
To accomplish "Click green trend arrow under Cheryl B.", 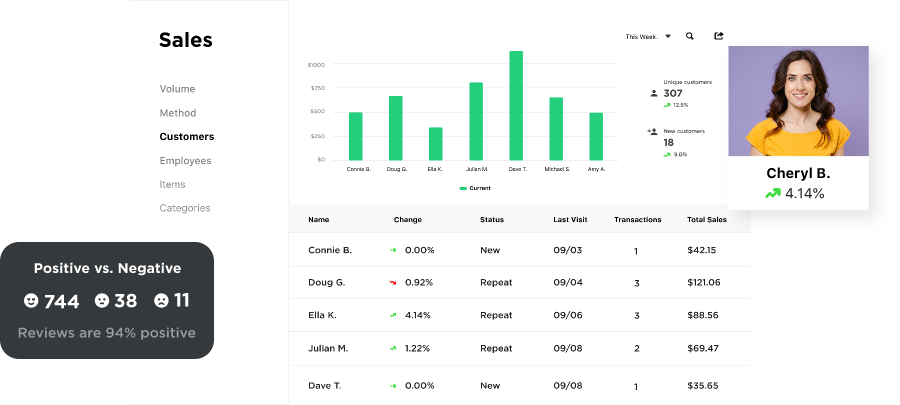I will [772, 193].
